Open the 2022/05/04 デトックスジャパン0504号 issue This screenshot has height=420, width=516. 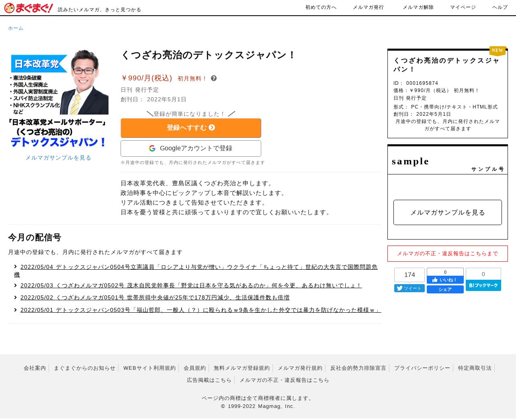pos(196,270)
